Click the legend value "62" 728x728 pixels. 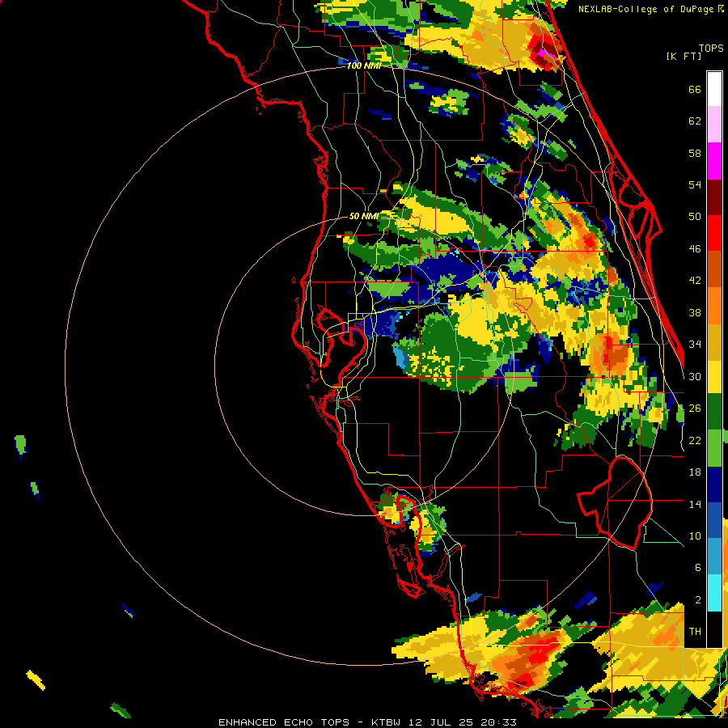pos(695,121)
